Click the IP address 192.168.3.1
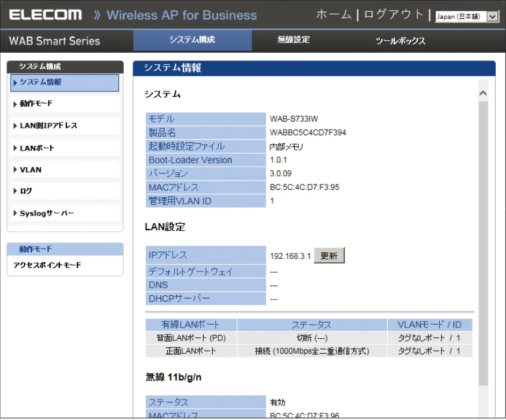This screenshot has height=420, width=506. pos(290,256)
